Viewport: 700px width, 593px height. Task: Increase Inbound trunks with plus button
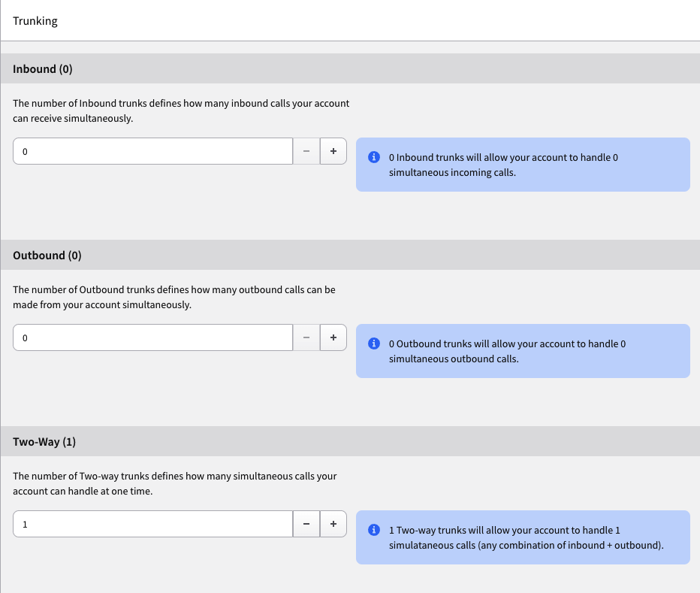coord(333,151)
